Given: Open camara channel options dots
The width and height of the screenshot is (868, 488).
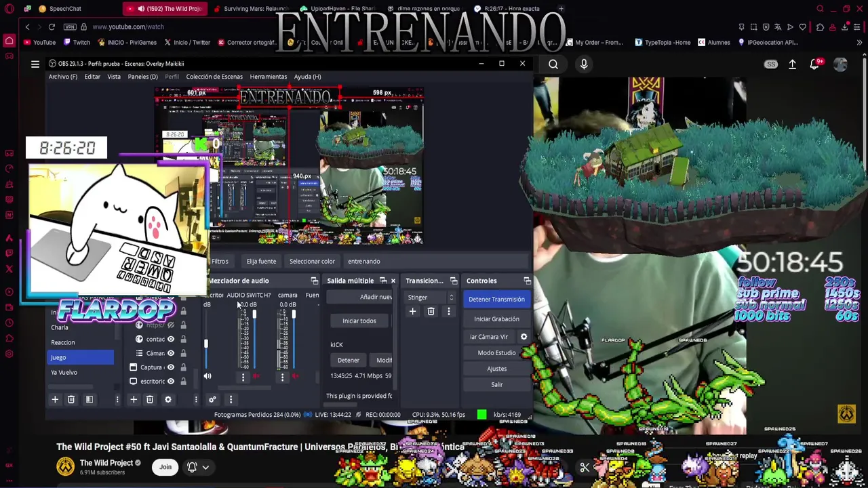Looking at the screenshot, I should [x=282, y=377].
